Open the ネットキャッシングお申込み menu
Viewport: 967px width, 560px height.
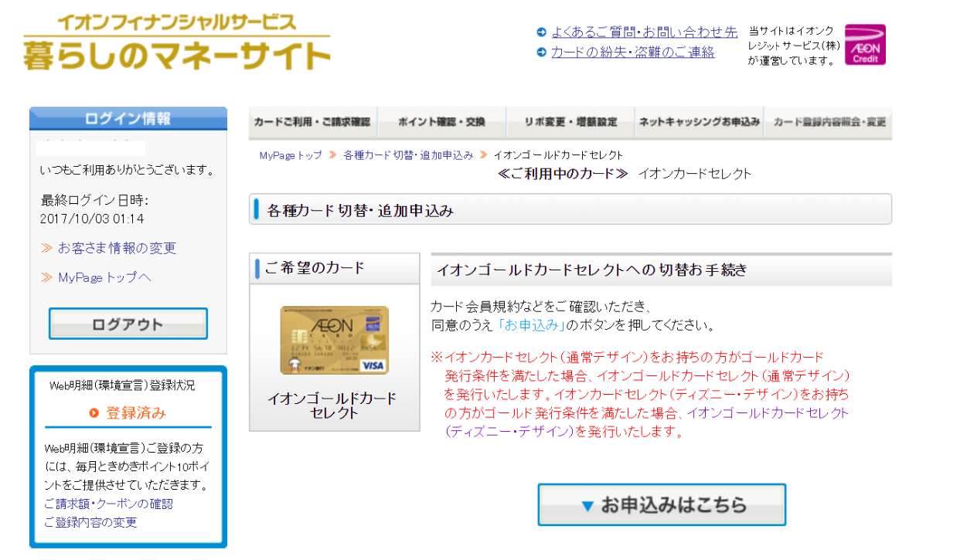[x=699, y=122]
